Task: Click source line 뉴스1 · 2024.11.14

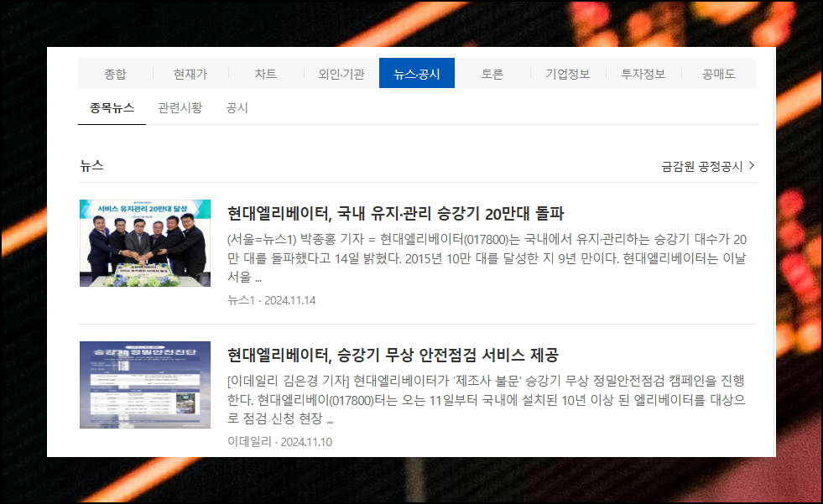Action: point(271,300)
